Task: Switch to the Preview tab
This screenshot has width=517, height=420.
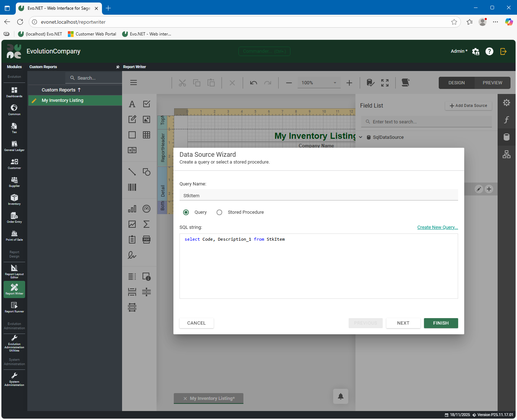Action: click(x=492, y=83)
